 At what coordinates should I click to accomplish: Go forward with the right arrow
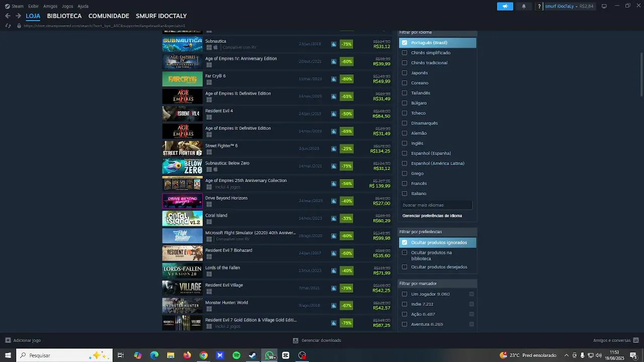coord(18,16)
